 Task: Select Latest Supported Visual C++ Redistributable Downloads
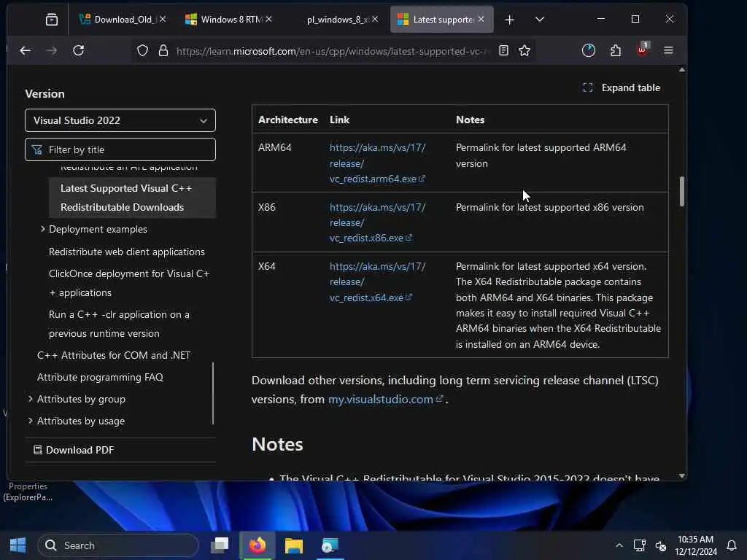point(132,198)
